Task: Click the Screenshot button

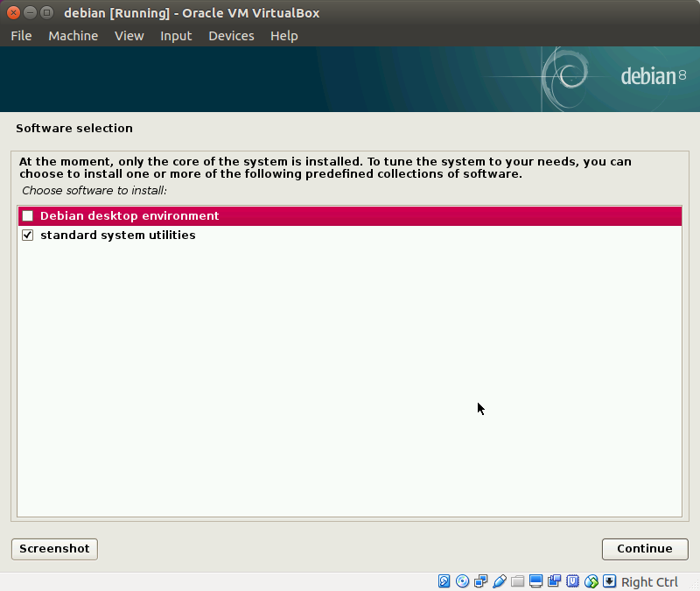Action: (x=54, y=549)
